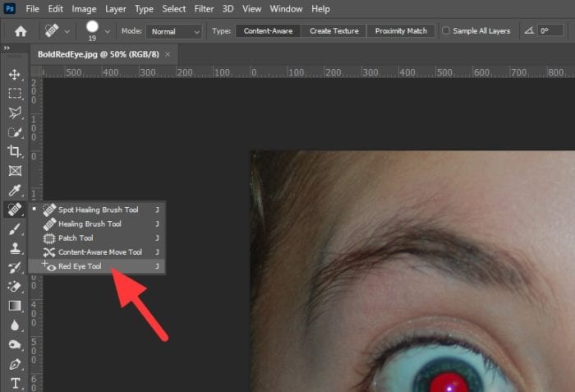Screen dimensions: 575x392
Task: Open the Image menu
Action: tap(84, 9)
